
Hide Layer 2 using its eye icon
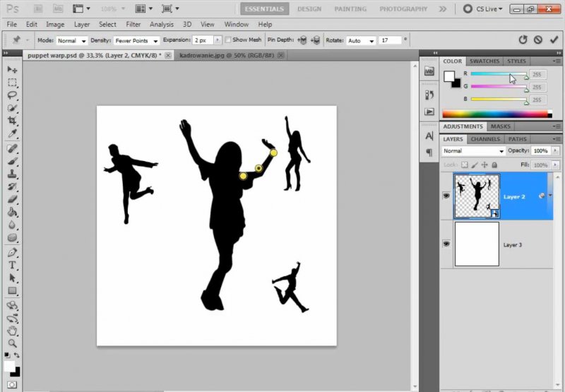click(x=446, y=196)
